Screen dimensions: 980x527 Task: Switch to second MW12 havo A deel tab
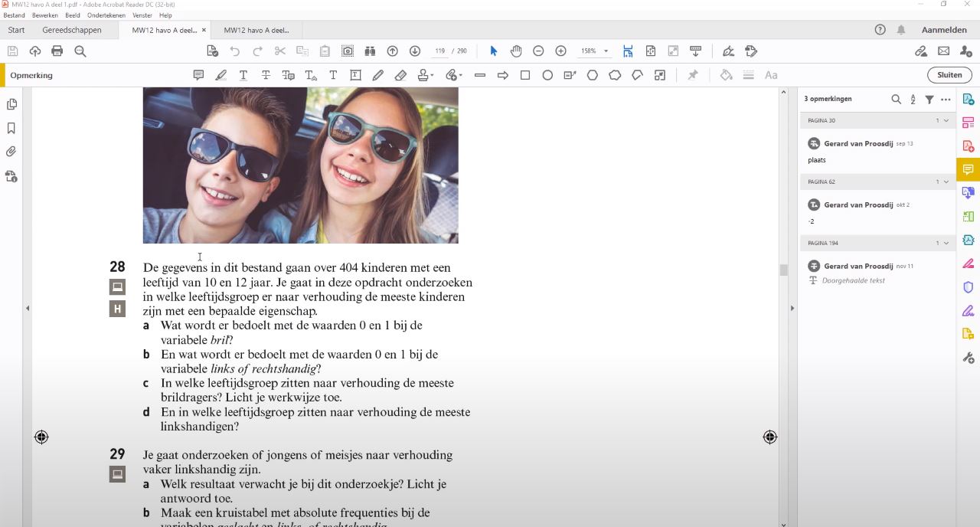[x=256, y=30]
